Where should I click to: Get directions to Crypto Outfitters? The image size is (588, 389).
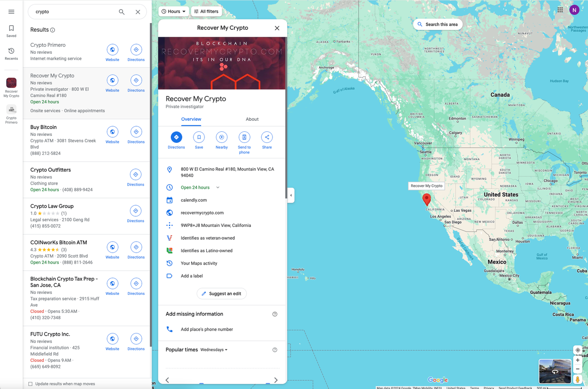(136, 178)
